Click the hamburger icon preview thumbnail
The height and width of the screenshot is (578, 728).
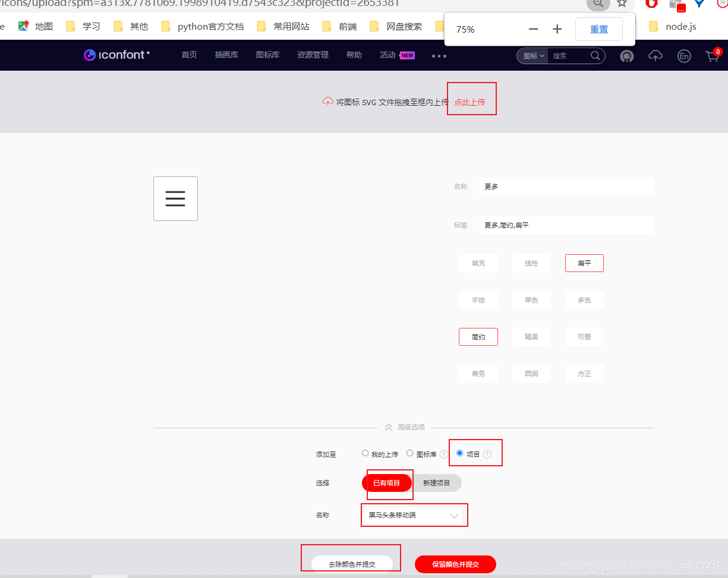click(x=175, y=198)
